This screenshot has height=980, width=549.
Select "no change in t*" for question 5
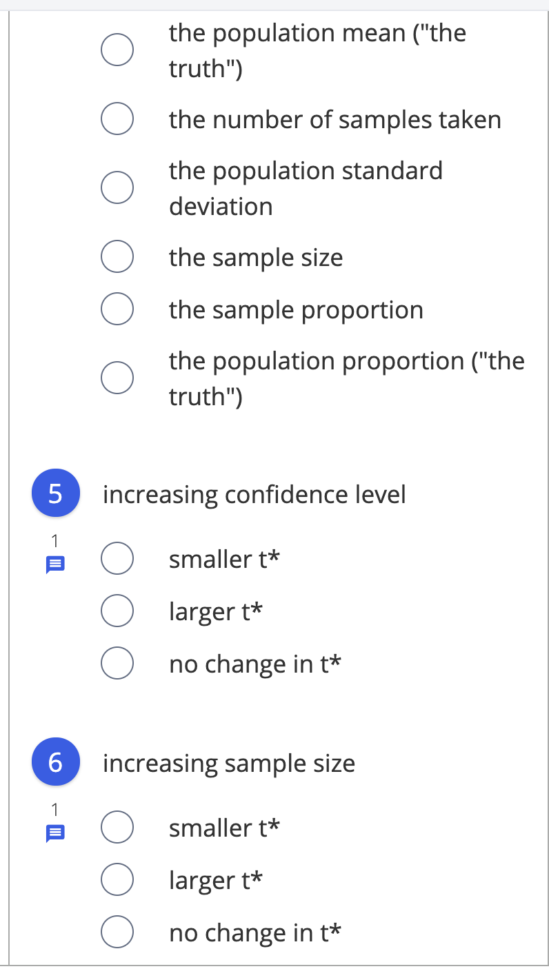click(x=117, y=662)
